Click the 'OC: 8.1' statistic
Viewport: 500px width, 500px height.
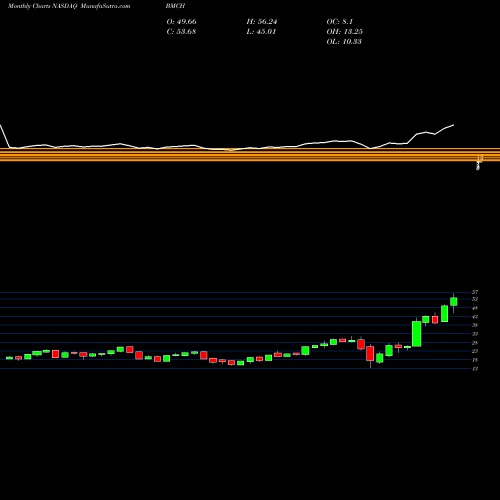click(x=340, y=22)
